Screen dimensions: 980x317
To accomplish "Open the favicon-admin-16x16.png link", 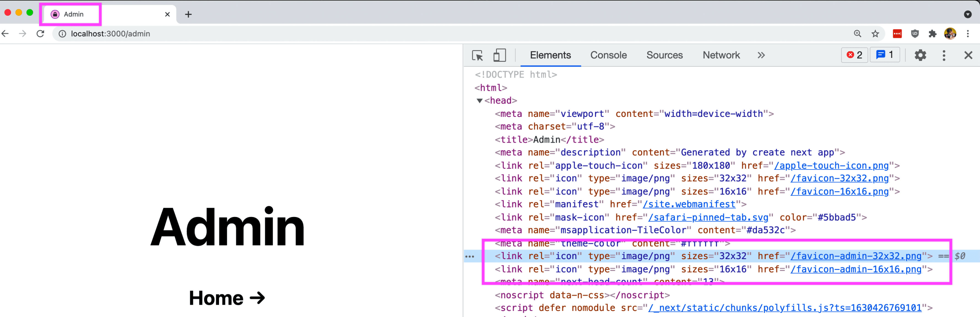I will pos(856,269).
